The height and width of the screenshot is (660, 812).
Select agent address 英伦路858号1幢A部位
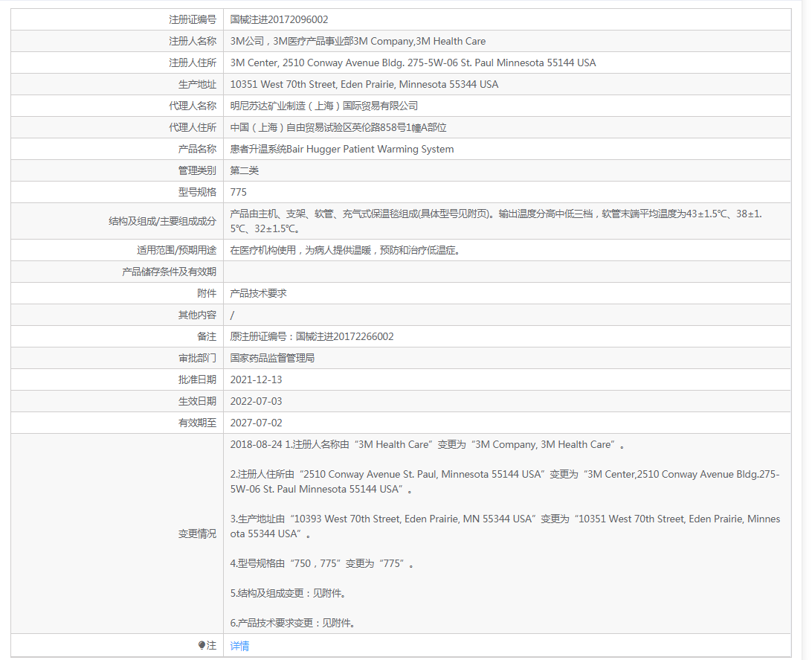coord(399,127)
